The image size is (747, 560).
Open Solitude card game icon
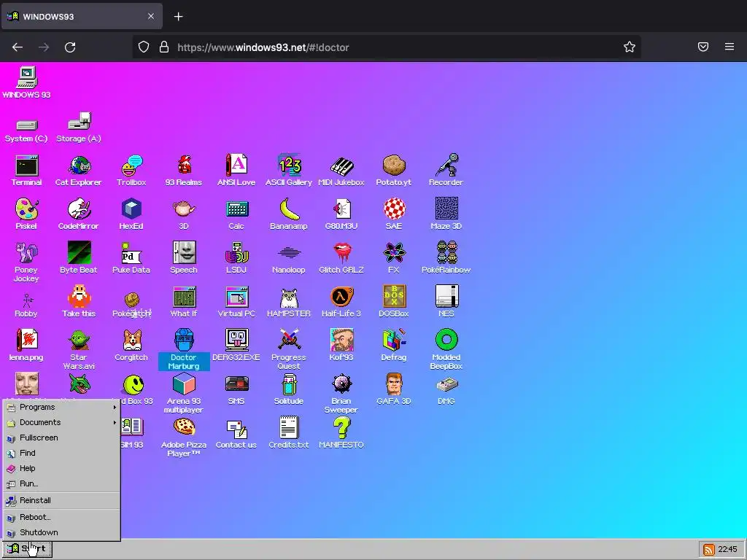(289, 389)
